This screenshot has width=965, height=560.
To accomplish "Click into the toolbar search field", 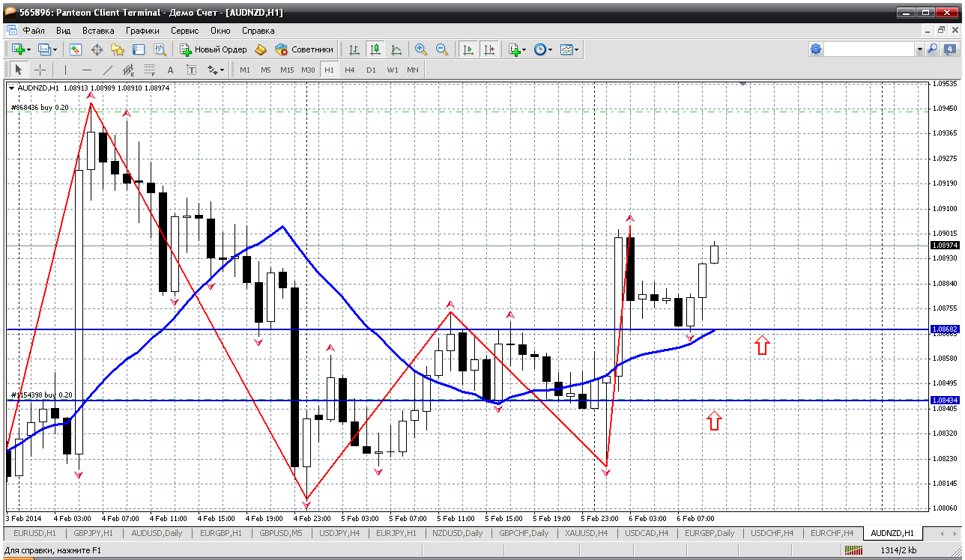I will point(869,49).
